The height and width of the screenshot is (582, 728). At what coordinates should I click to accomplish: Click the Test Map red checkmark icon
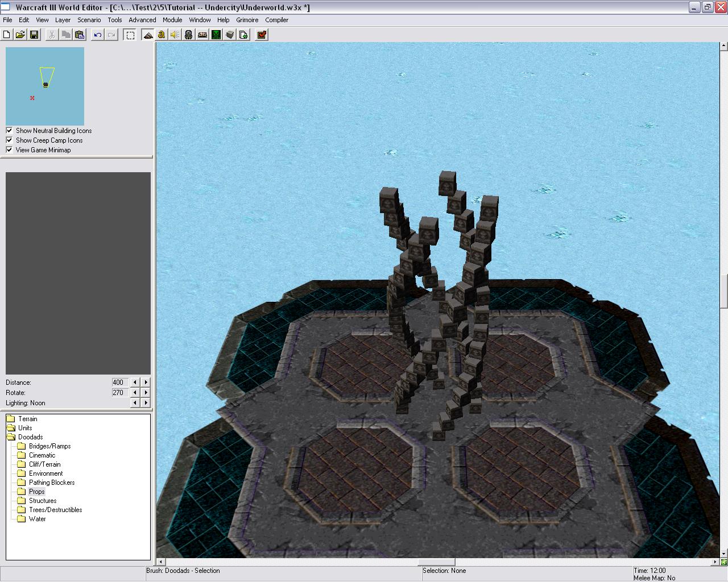[x=262, y=35]
